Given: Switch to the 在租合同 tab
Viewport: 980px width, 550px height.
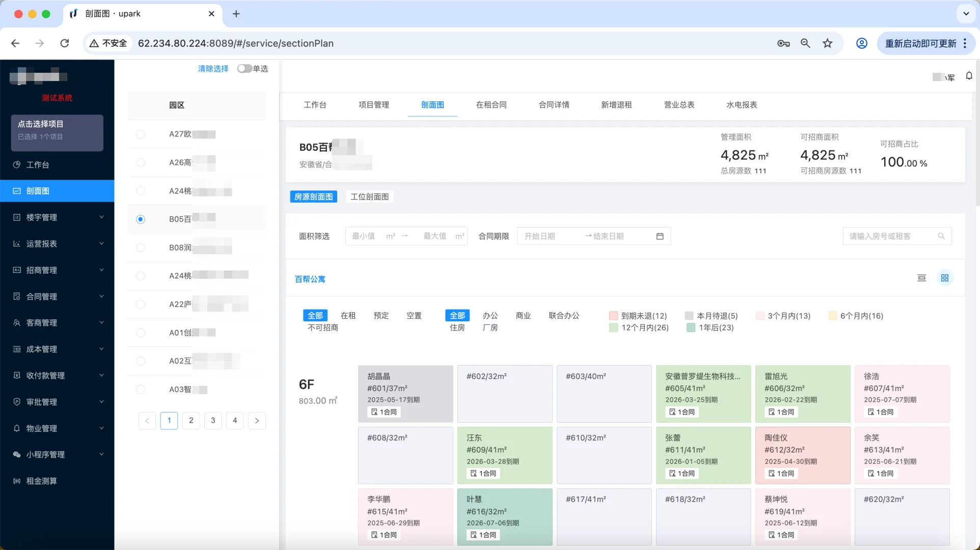Looking at the screenshot, I should [x=491, y=105].
